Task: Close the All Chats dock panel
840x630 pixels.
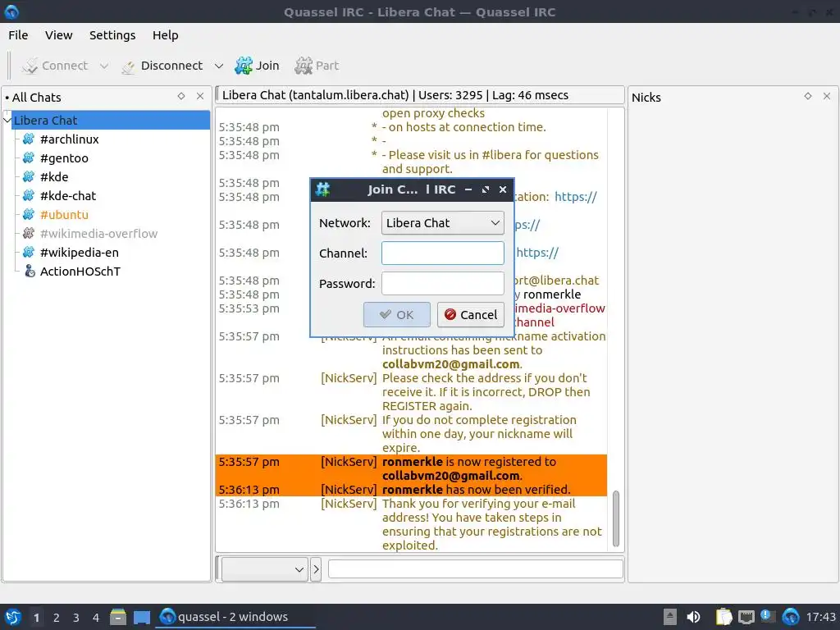Action: click(x=200, y=96)
